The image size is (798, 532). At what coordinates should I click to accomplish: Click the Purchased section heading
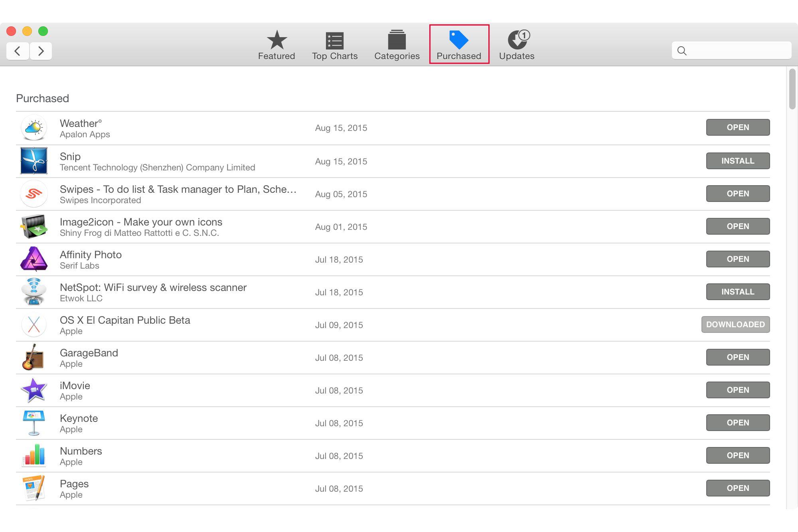[43, 98]
